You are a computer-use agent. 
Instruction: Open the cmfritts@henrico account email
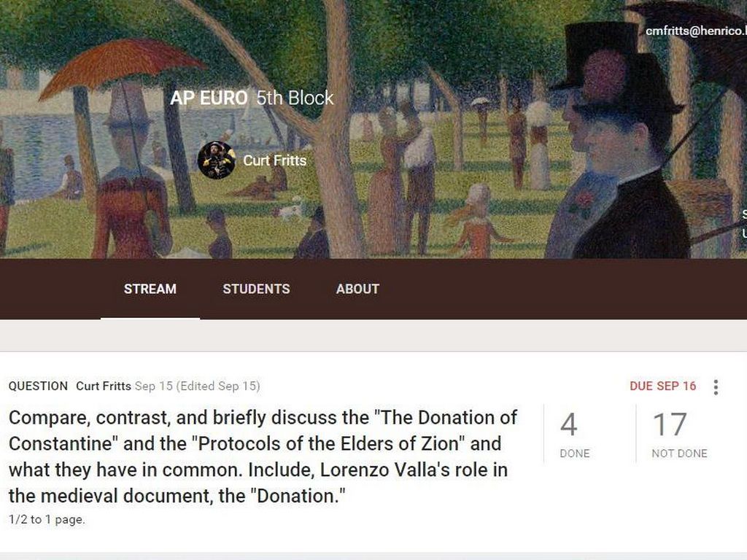pos(696,31)
